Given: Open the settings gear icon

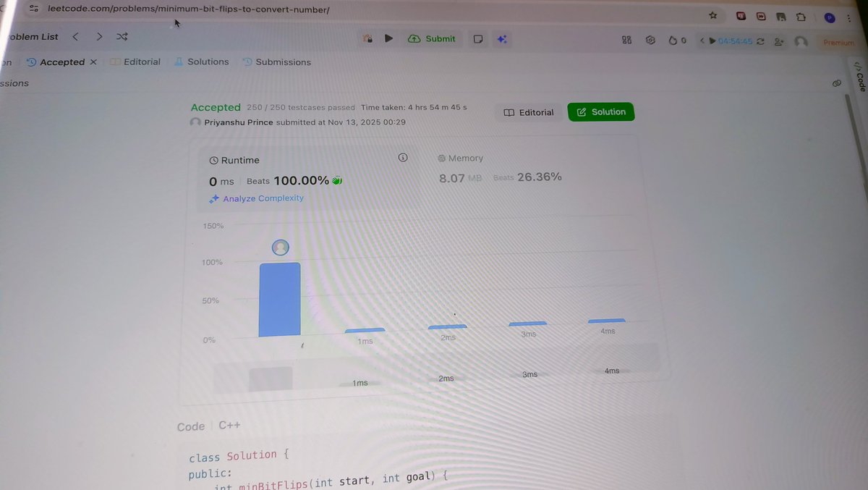Looking at the screenshot, I should 650,41.
